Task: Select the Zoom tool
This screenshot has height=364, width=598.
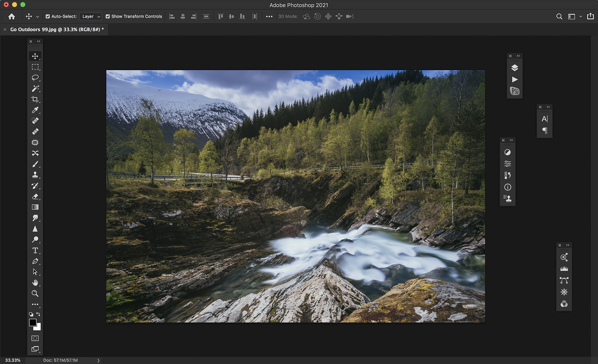Action: point(35,293)
